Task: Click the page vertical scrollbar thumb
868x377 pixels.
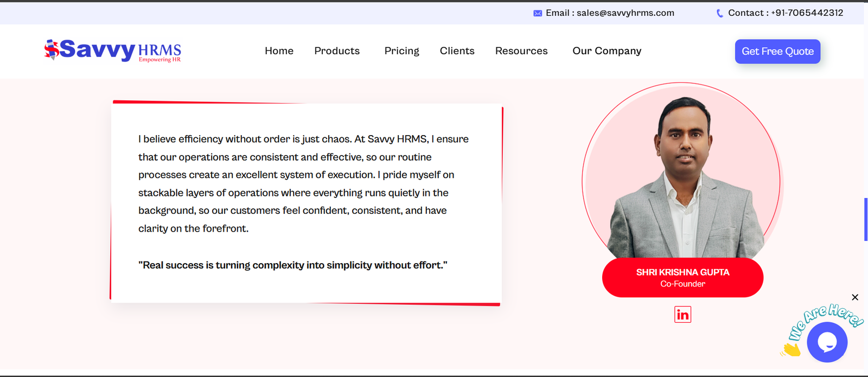Action: pos(866,219)
